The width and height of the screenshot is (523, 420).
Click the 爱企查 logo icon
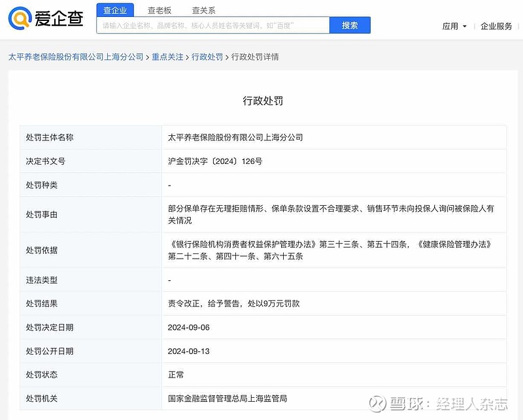coord(20,18)
